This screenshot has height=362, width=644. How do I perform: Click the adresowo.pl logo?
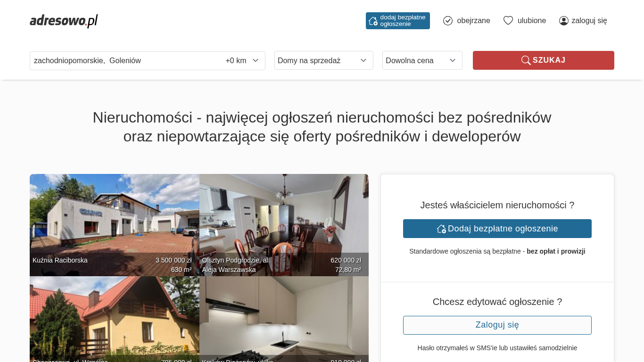tap(64, 21)
